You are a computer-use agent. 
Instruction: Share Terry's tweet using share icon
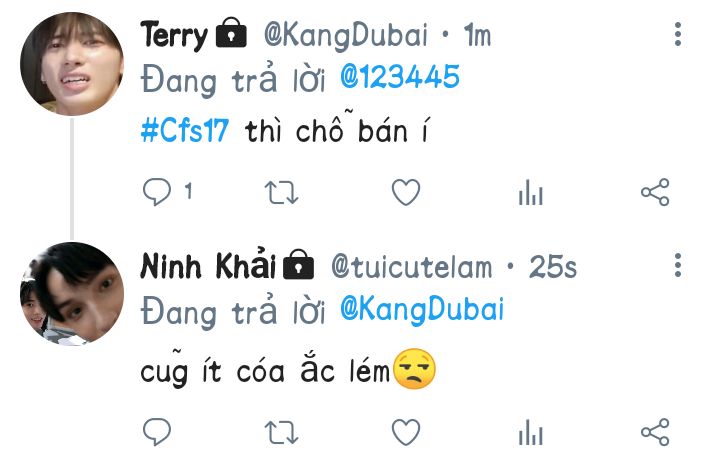coord(655,192)
